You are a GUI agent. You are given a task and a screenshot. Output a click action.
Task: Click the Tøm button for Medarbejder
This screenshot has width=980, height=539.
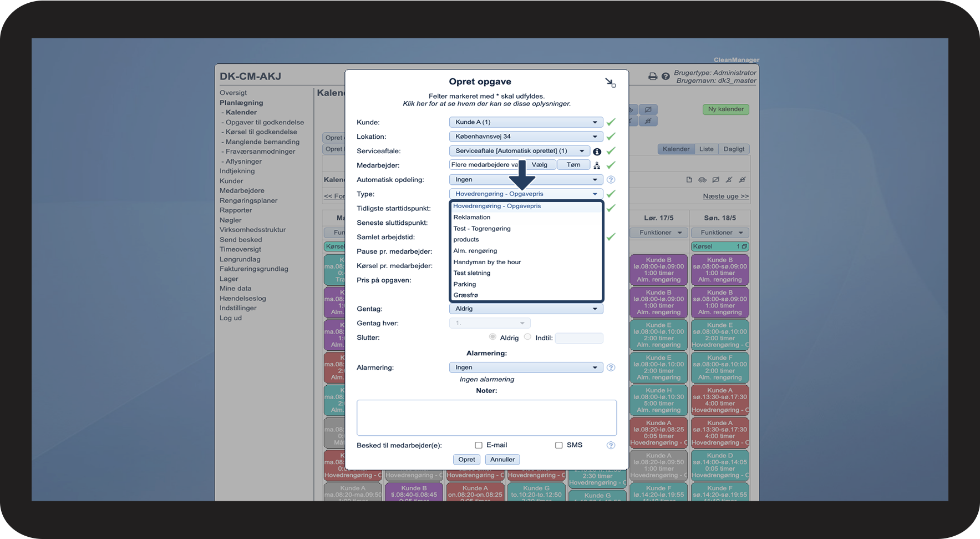[x=573, y=165]
